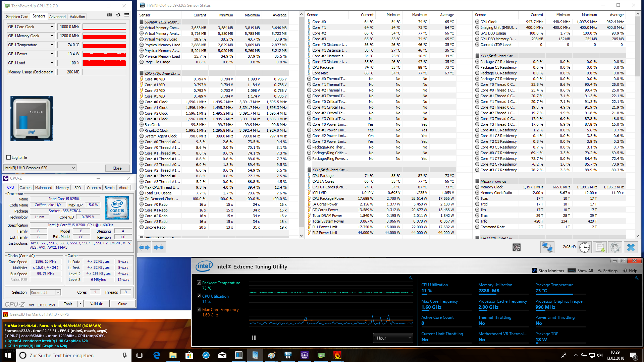Switch to GPU-Z Validation tab
This screenshot has width=644, height=362.
(x=77, y=16)
